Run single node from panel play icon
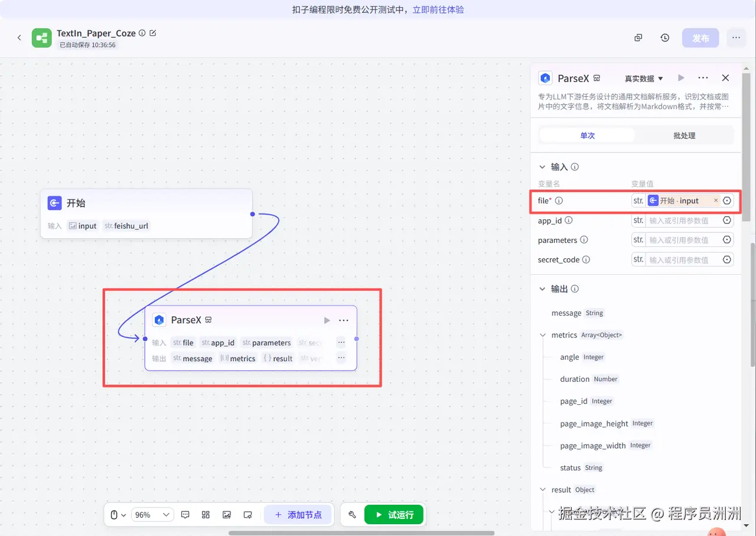The width and height of the screenshot is (756, 536). pyautogui.click(x=681, y=78)
